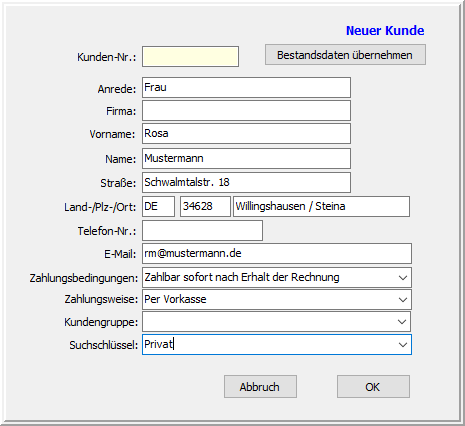The width and height of the screenshot is (465, 426).
Task: Click the Land-/Plz-/Ort: label
Action: (x=100, y=207)
